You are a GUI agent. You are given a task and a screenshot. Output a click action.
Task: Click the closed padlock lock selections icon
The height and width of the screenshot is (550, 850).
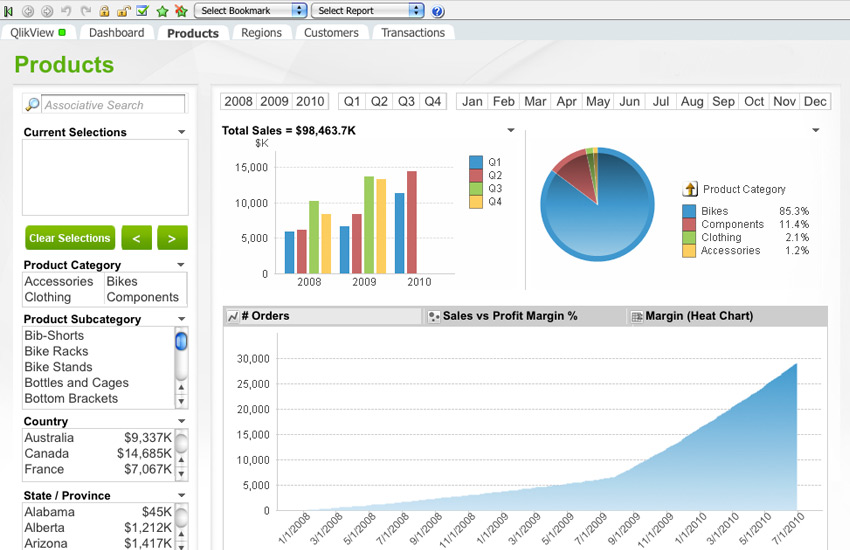[104, 11]
